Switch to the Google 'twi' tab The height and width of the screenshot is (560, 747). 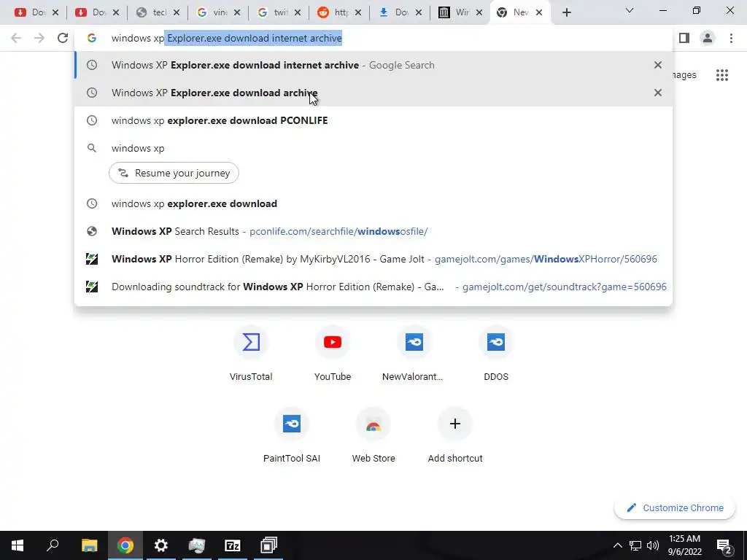(x=278, y=12)
